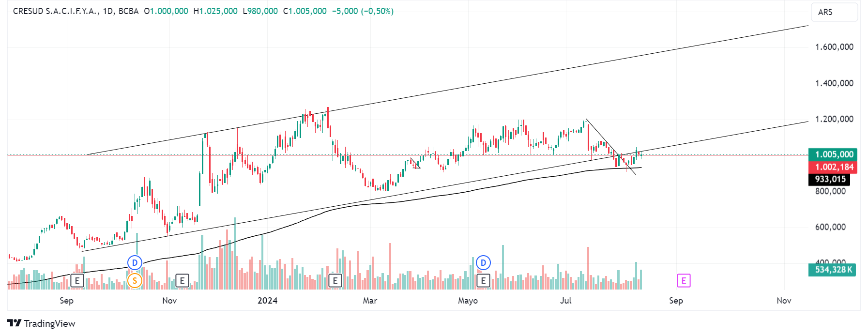Click the earnings E marker before March 2024

pos(335,280)
